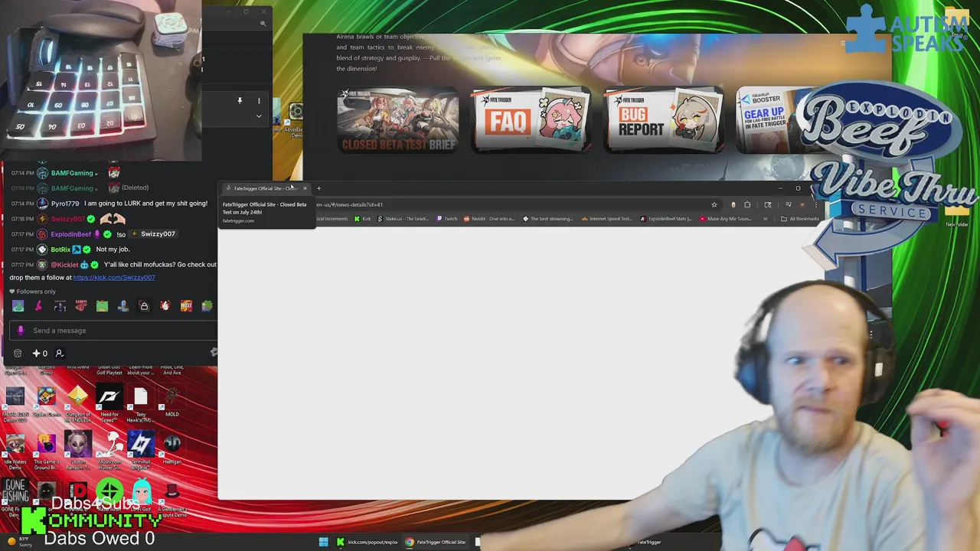Focus the Send a message chat field
The height and width of the screenshot is (551, 980).
(x=115, y=331)
